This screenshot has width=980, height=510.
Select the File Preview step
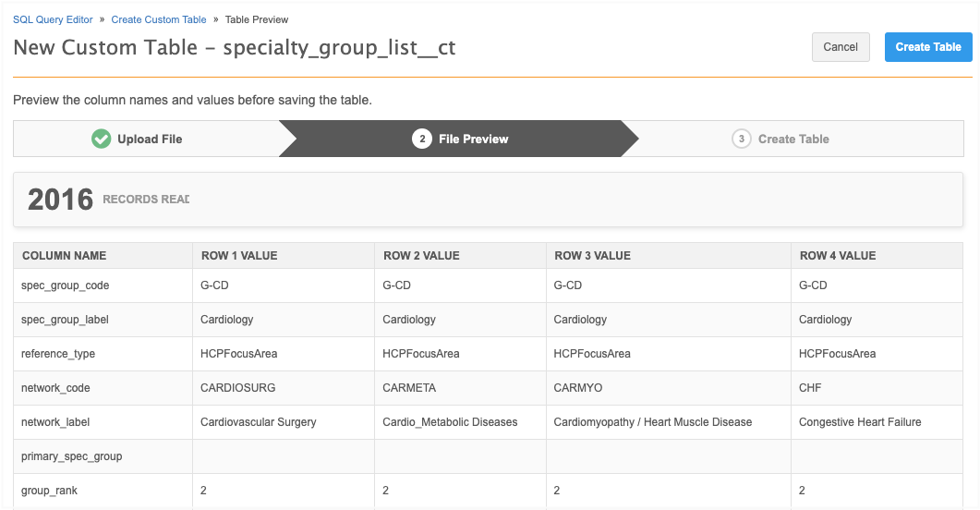click(473, 139)
